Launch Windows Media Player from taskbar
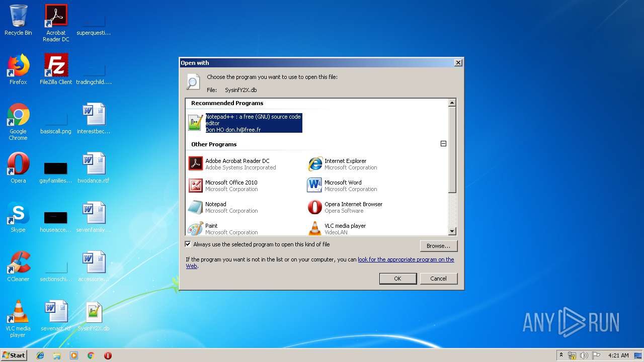 [x=74, y=355]
